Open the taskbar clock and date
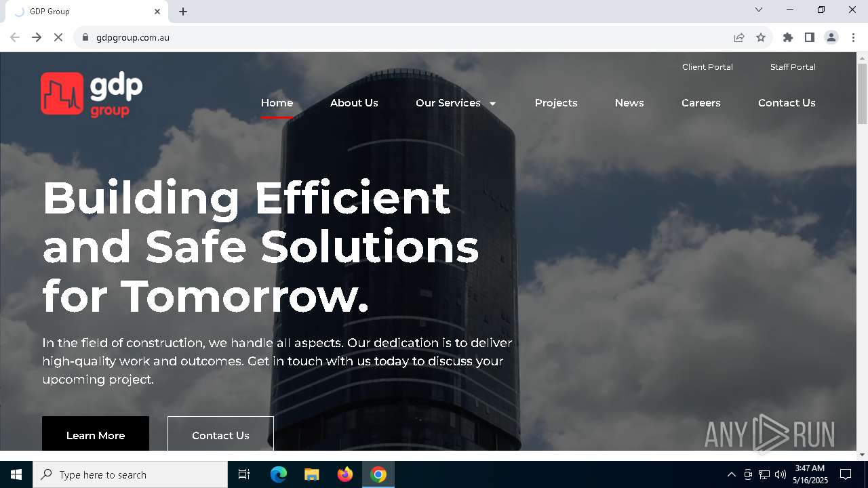This screenshot has width=868, height=488. [x=810, y=474]
